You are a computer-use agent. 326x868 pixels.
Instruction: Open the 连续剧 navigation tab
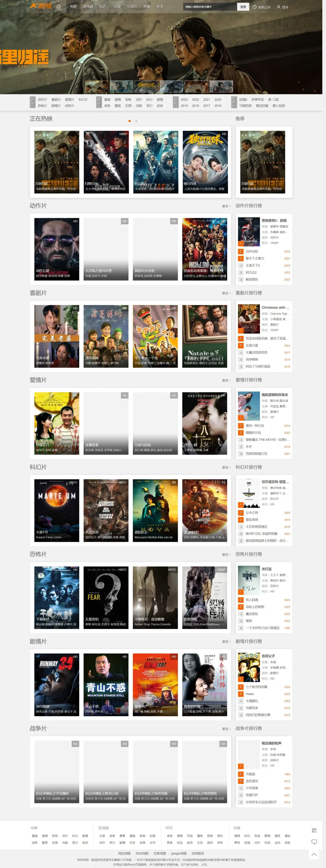[88, 7]
